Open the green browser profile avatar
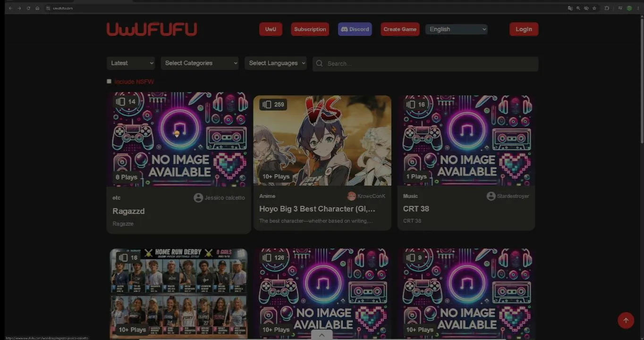This screenshot has height=340, width=644. 629,8
